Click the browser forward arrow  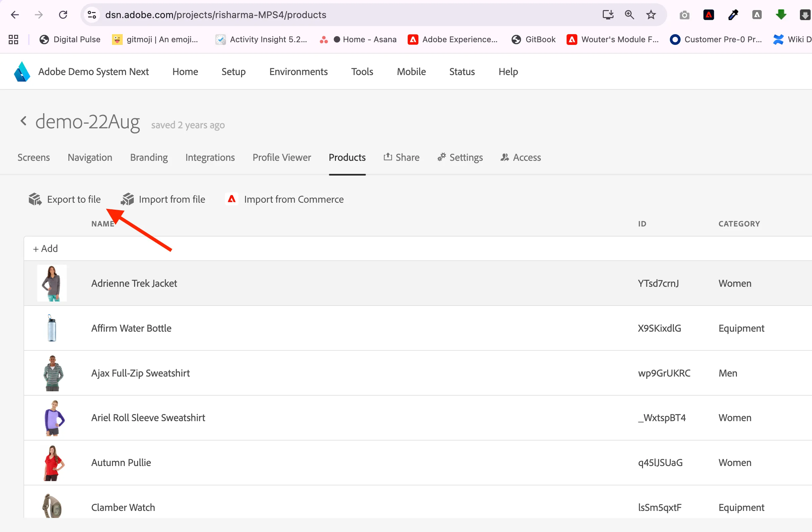(x=39, y=15)
